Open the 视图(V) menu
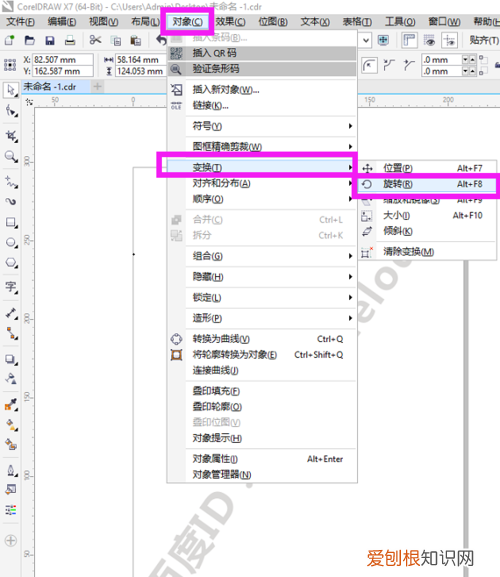Screen dimensions: 500x577 (x=103, y=22)
